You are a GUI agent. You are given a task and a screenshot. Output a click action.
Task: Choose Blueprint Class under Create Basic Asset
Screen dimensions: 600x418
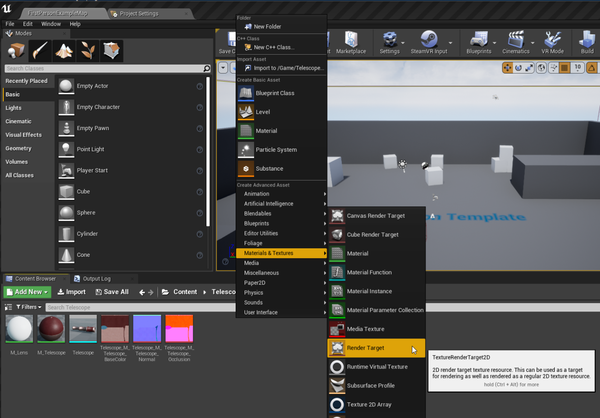point(281,93)
